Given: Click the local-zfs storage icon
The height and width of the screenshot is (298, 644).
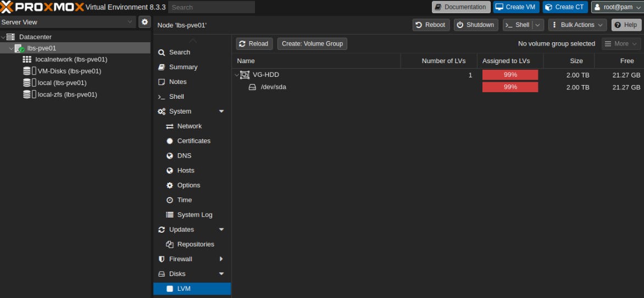Looking at the screenshot, I should [x=29, y=94].
